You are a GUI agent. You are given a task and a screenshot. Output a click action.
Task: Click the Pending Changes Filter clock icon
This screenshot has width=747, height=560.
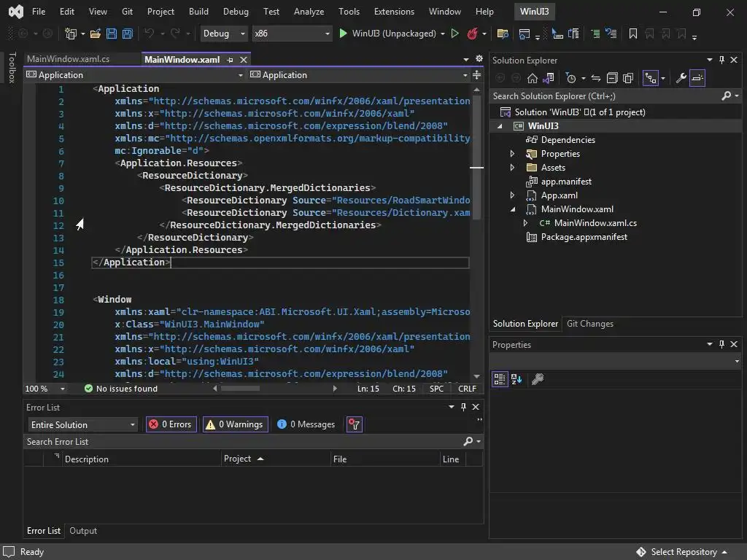(570, 78)
